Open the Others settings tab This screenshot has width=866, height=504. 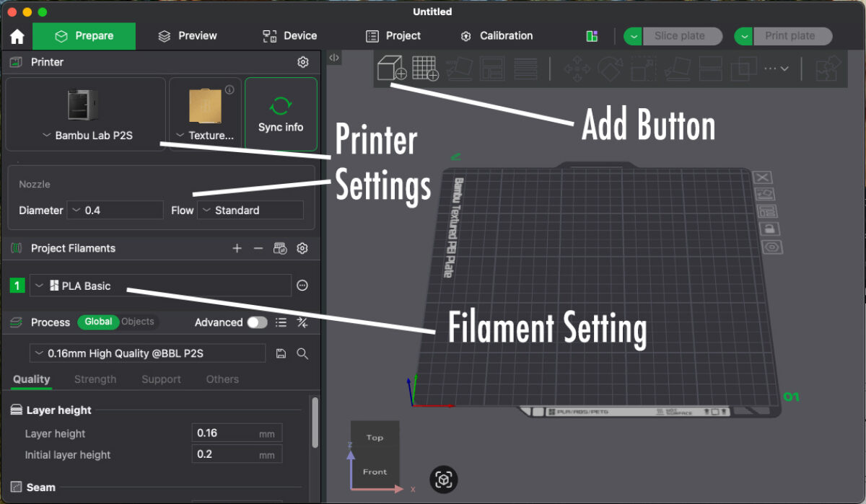coord(222,379)
